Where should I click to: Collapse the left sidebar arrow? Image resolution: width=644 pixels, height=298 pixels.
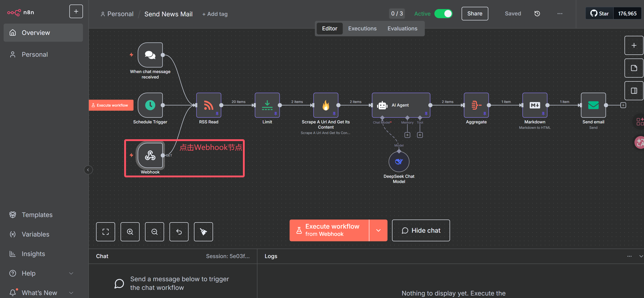(x=88, y=170)
